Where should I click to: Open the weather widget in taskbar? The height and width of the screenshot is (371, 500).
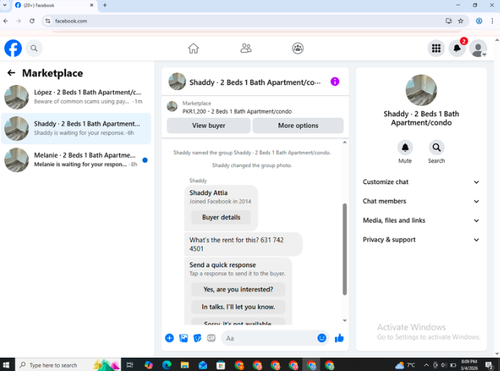(405, 365)
